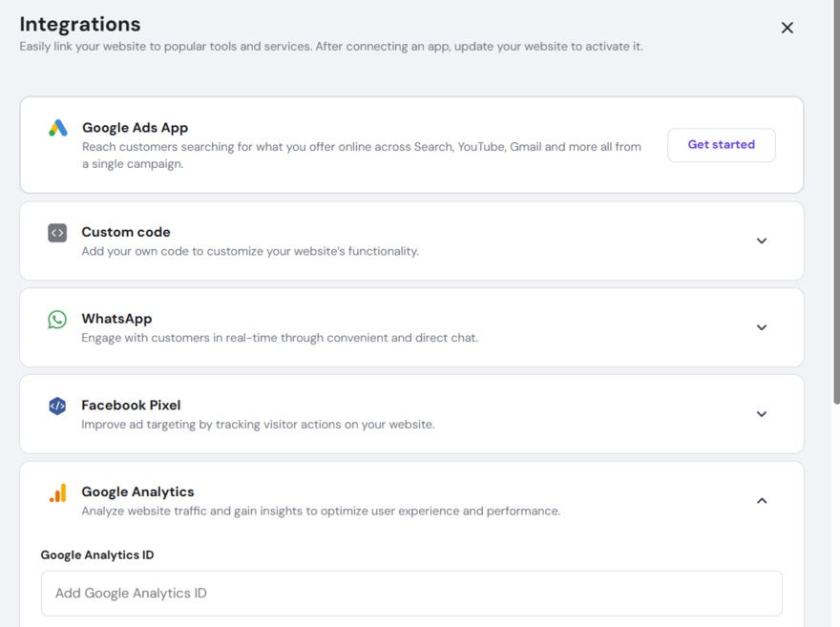This screenshot has height=627, width=840.
Task: Collapse the Google Analytics section
Action: (x=762, y=501)
